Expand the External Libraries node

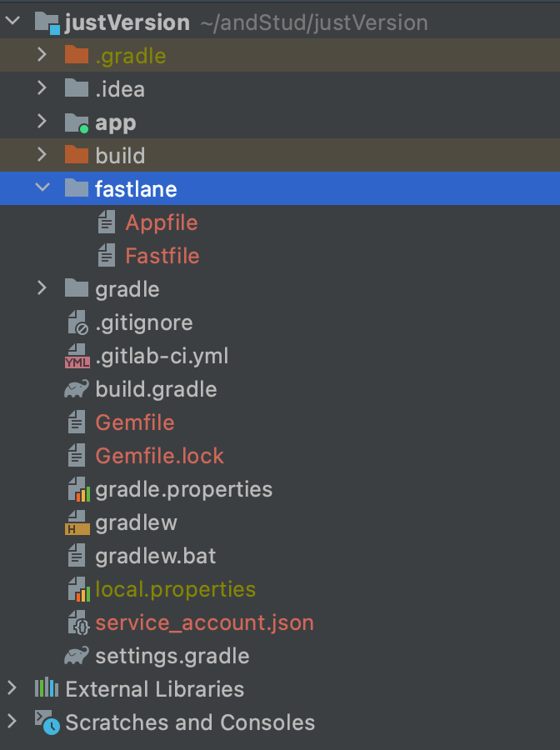pyautogui.click(x=12, y=688)
